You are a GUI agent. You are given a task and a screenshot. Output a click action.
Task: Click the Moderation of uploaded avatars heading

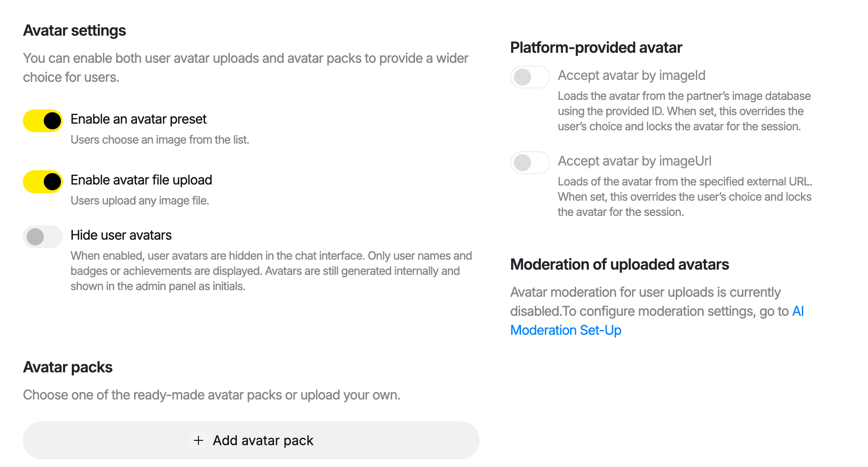point(620,264)
